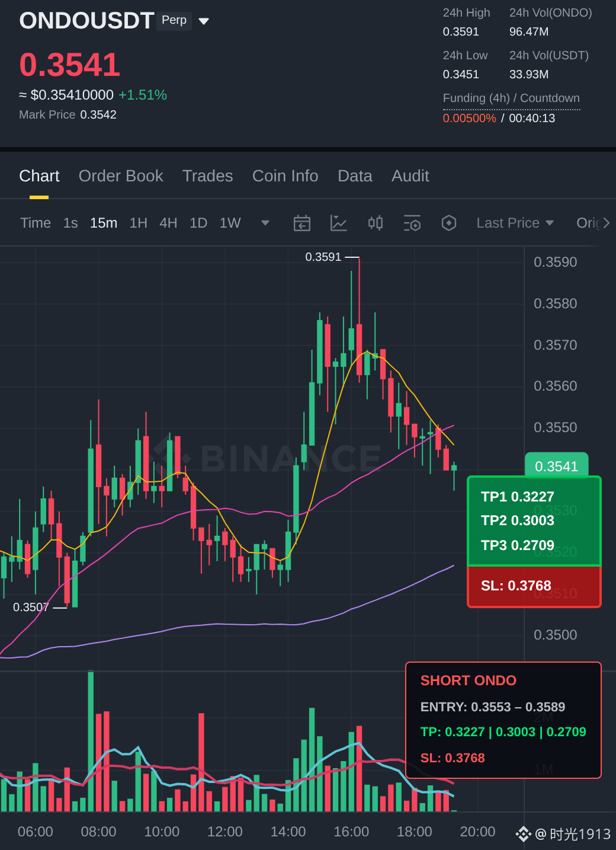
Task: Select the 1s interval
Action: (70, 223)
